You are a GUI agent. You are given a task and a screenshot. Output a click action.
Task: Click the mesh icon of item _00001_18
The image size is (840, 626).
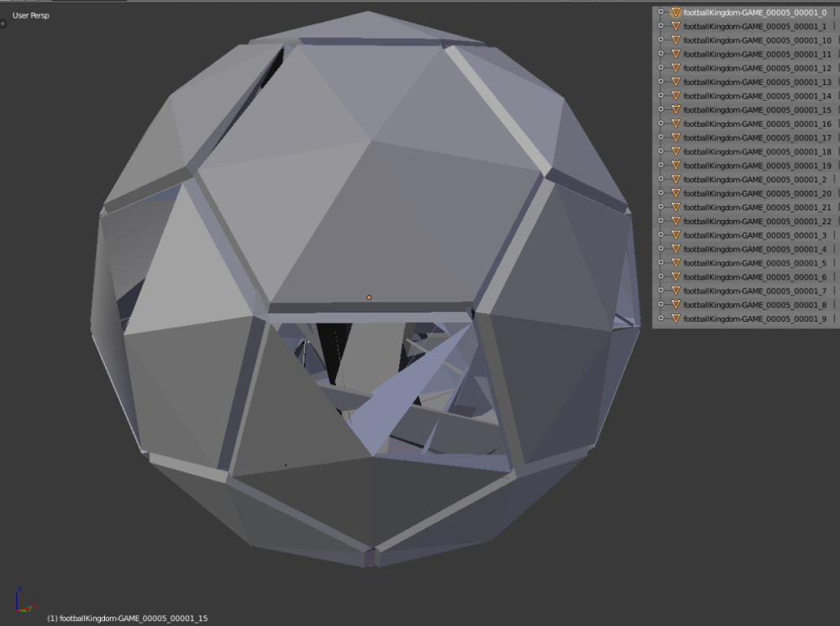pos(675,152)
